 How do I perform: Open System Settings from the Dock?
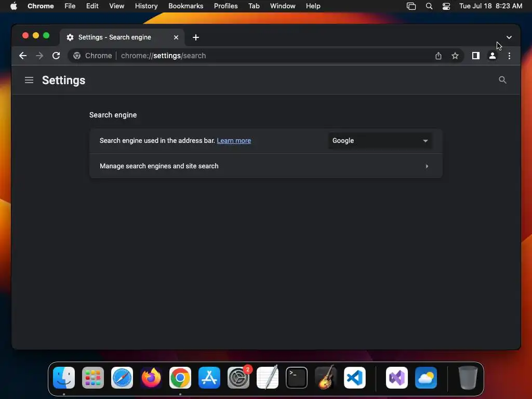(238, 378)
